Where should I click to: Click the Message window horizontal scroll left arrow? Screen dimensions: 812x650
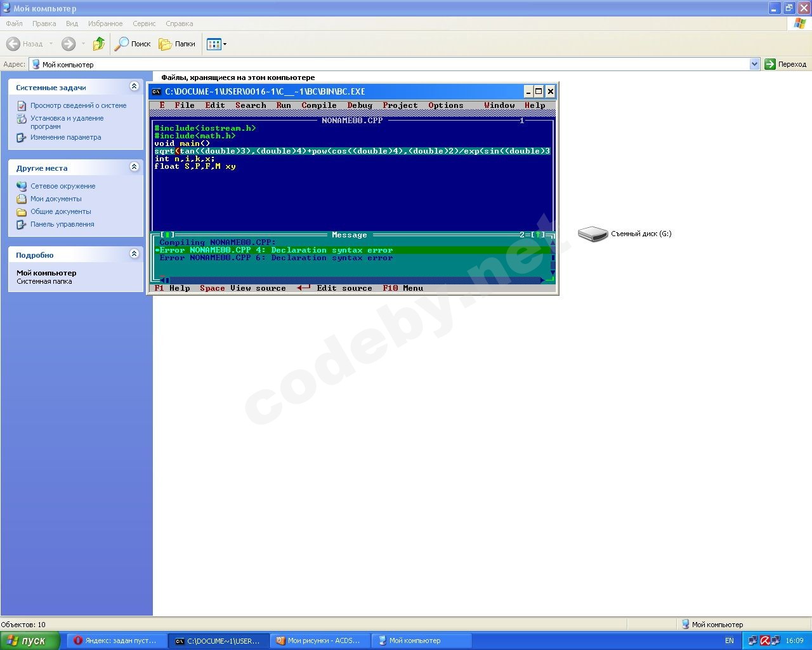162,280
